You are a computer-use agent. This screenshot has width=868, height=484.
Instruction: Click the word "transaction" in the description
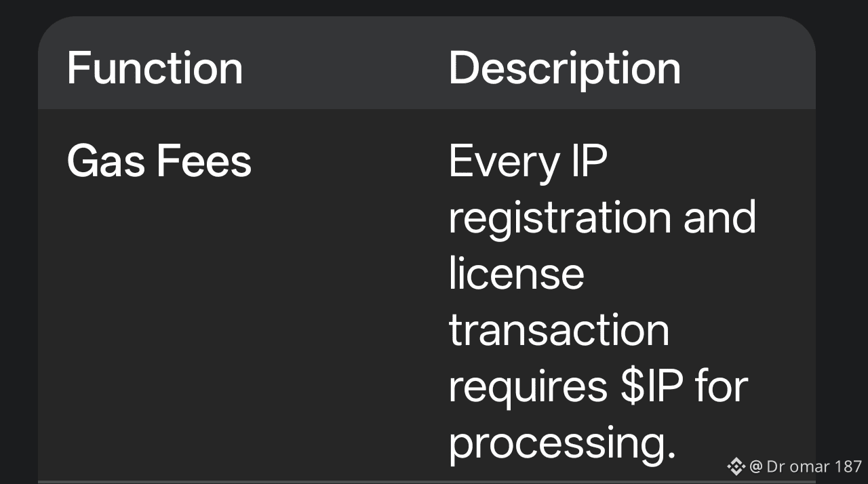(x=559, y=330)
